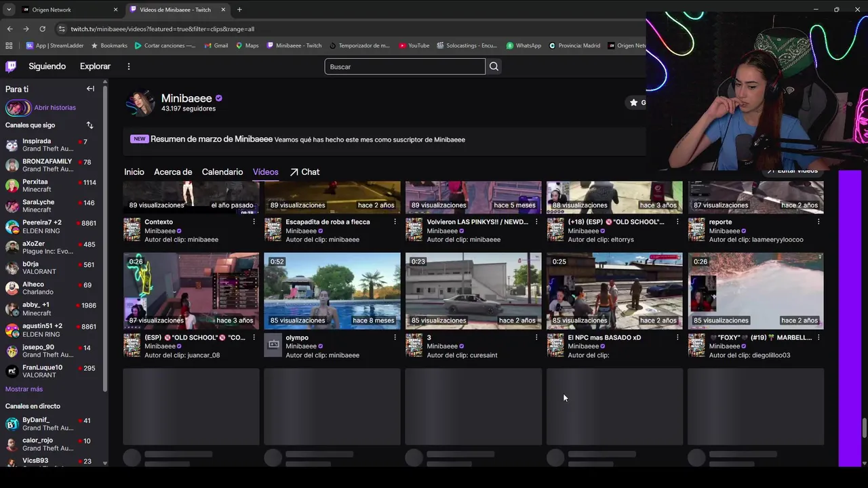Switch to Acerca de tab
The image size is (868, 488).
tap(173, 172)
